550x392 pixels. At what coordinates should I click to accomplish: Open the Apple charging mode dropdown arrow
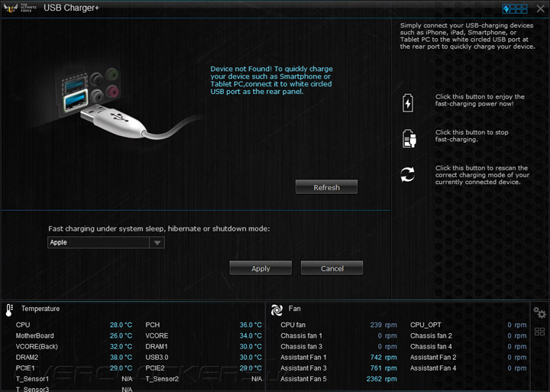pyautogui.click(x=157, y=242)
